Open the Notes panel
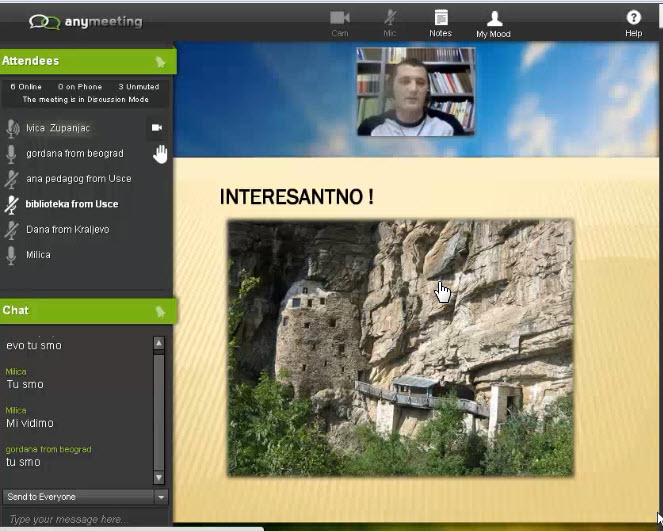663x531 pixels. [x=440, y=21]
